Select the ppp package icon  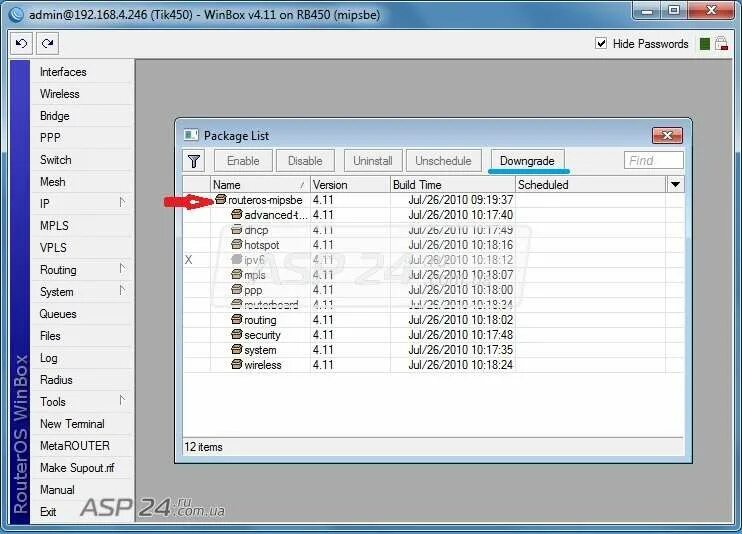237,289
